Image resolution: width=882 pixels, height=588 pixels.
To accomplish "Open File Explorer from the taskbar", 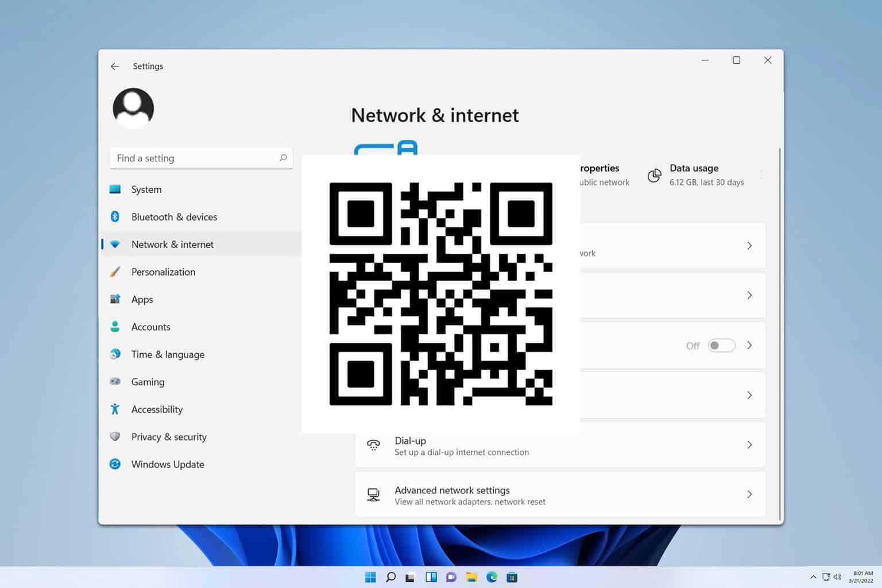I will [471, 577].
